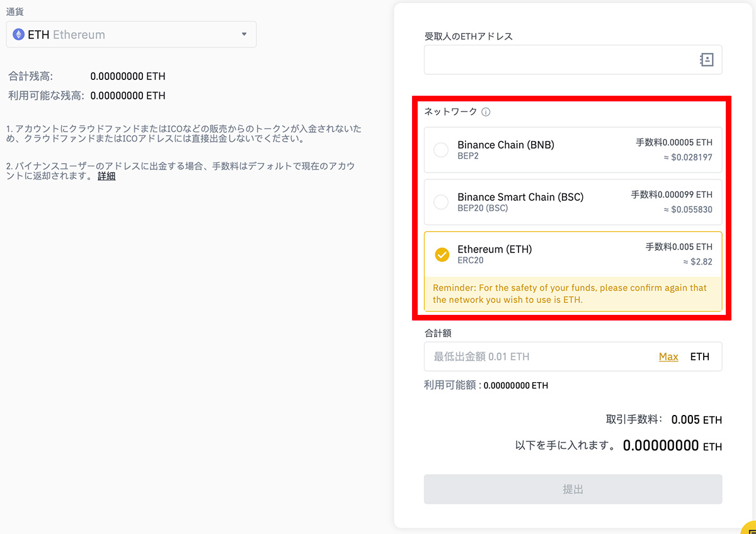Open the ETH Ethereum currency dropdown

tap(131, 35)
